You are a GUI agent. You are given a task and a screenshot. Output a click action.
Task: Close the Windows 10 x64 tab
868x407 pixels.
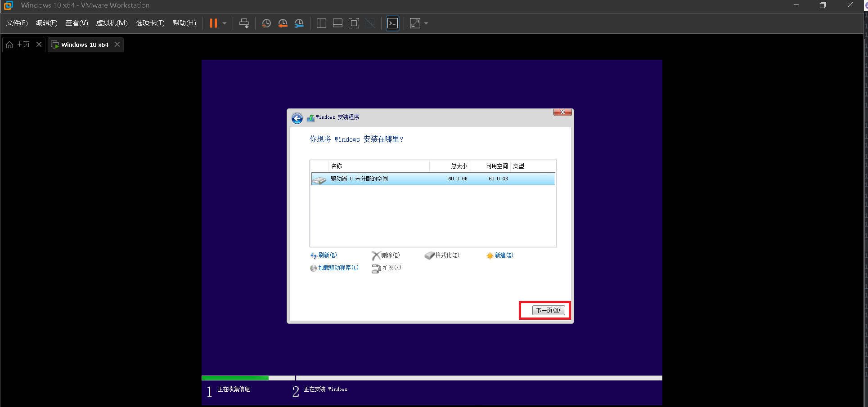coord(117,44)
